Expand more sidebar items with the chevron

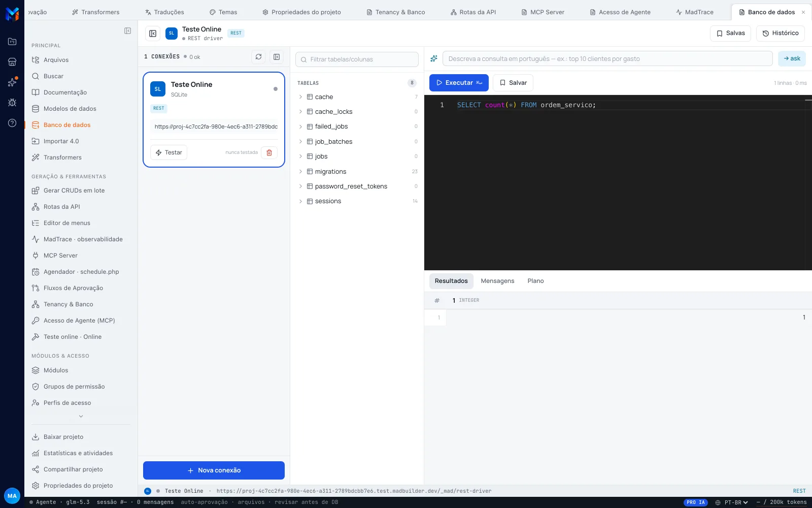81,417
